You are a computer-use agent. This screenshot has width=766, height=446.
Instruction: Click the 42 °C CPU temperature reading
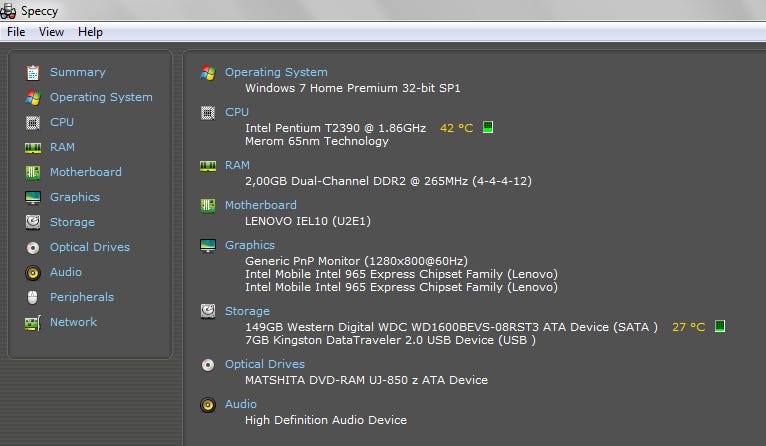(x=456, y=128)
